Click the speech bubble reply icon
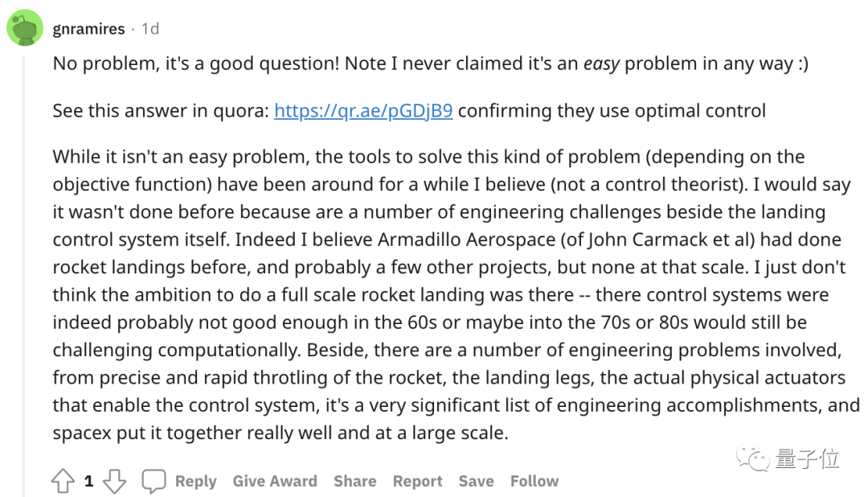This screenshot has width=868, height=497. 154,481
